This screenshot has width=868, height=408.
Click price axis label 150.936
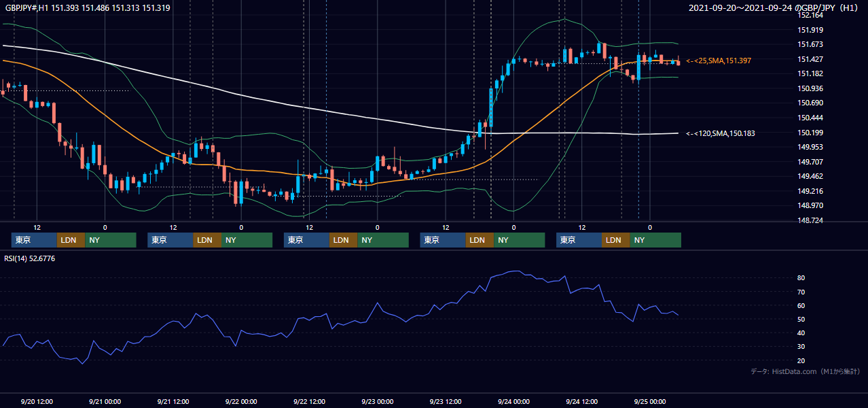(x=810, y=88)
